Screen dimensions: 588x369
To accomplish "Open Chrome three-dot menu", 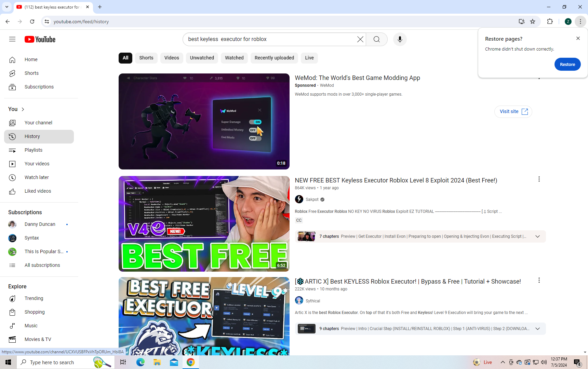I will 580,22.
